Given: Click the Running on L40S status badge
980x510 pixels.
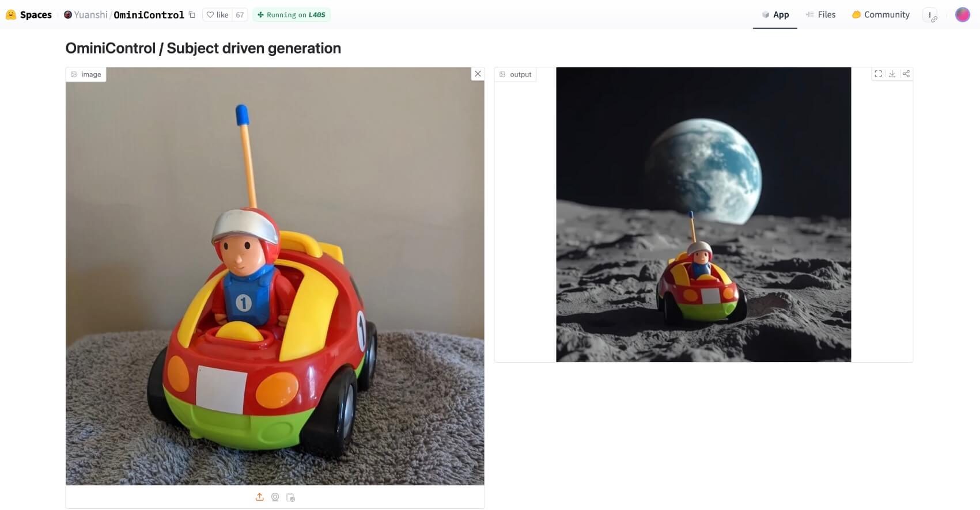Looking at the screenshot, I should coord(291,15).
